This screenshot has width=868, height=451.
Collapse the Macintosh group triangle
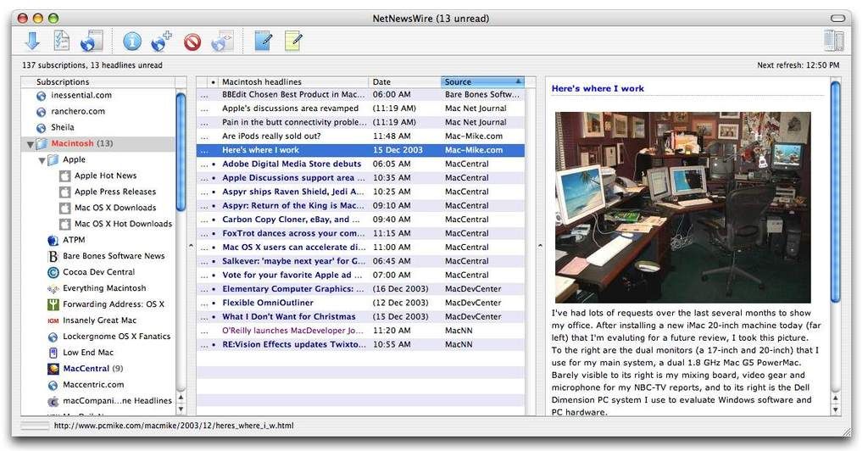coord(30,144)
